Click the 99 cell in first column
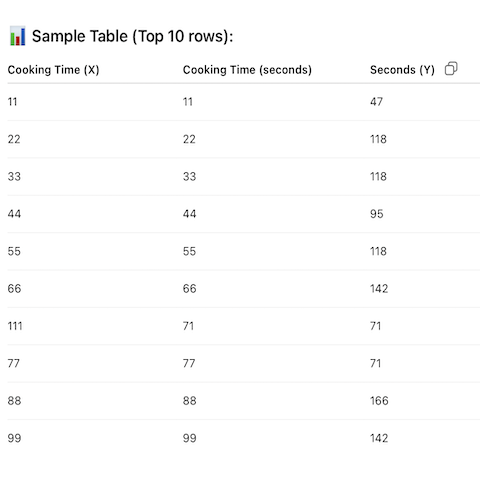 pos(14,438)
